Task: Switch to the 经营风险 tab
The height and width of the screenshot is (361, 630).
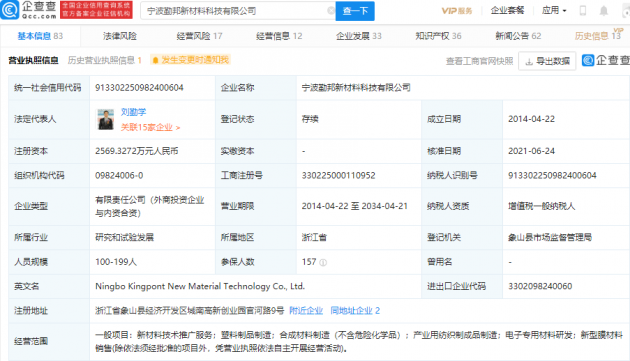Action: (x=199, y=36)
